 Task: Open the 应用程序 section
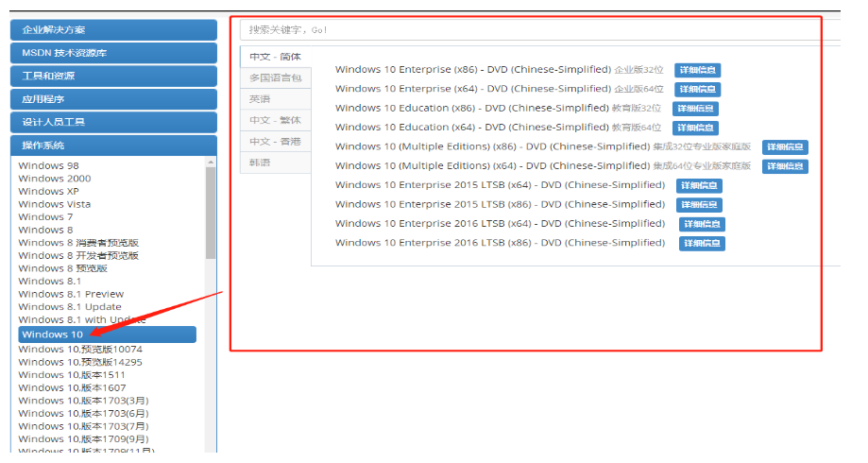[x=113, y=99]
